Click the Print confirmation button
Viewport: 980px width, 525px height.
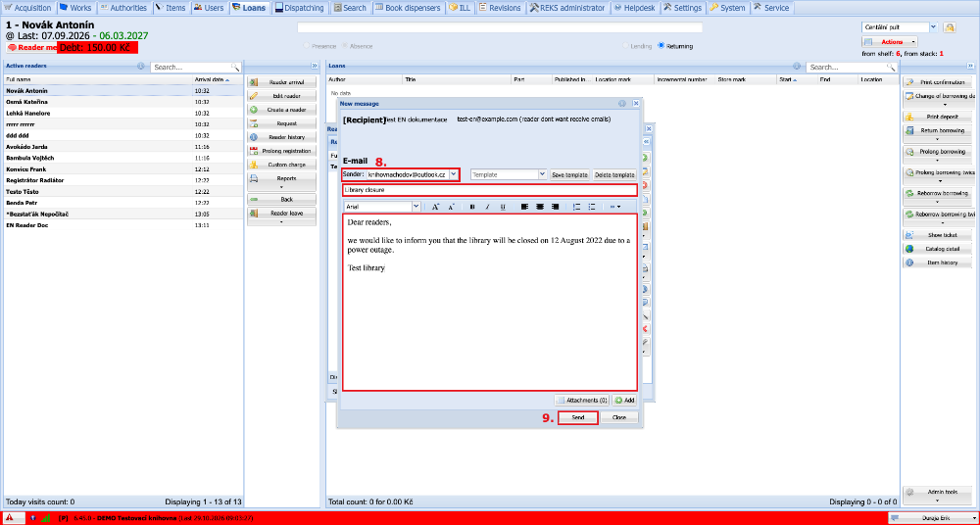938,82
